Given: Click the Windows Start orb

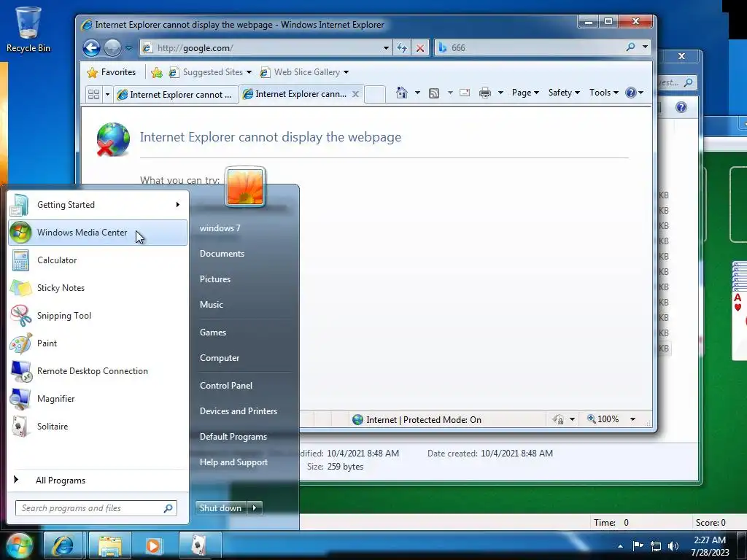Looking at the screenshot, I should coord(19,545).
